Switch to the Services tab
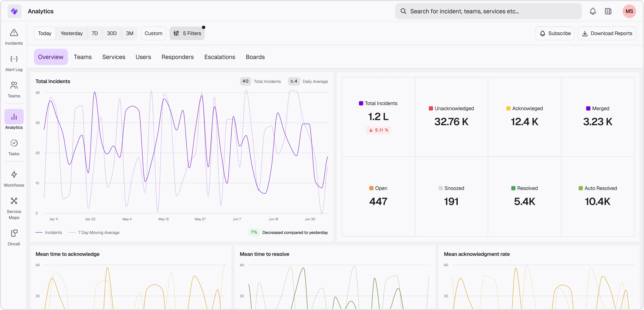Viewport: 644px width, 310px height. tap(114, 57)
